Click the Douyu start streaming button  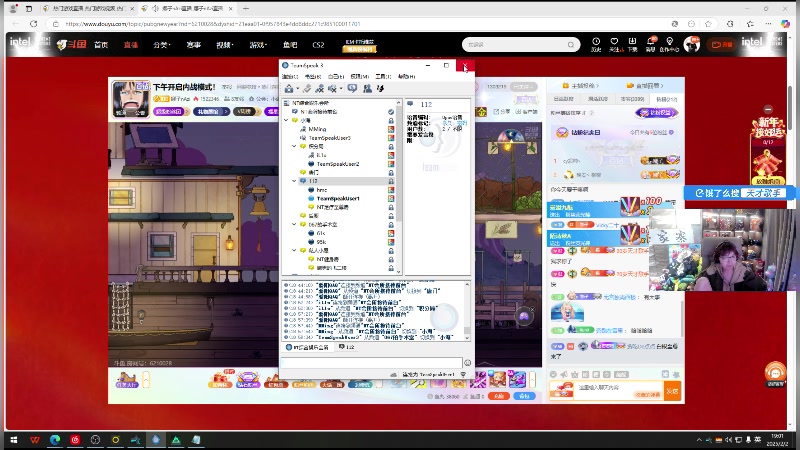[722, 45]
